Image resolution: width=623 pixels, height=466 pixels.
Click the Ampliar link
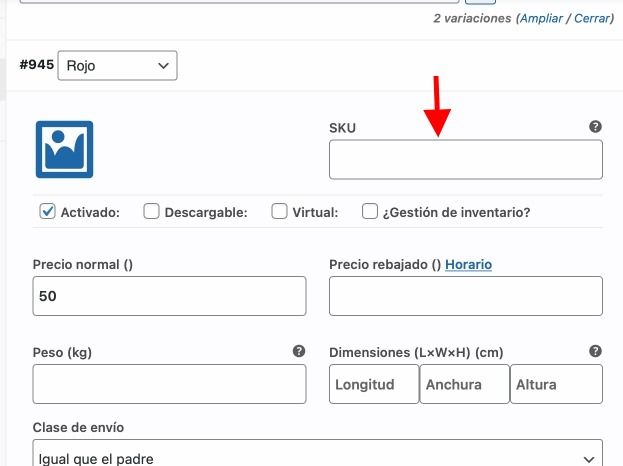(542, 18)
